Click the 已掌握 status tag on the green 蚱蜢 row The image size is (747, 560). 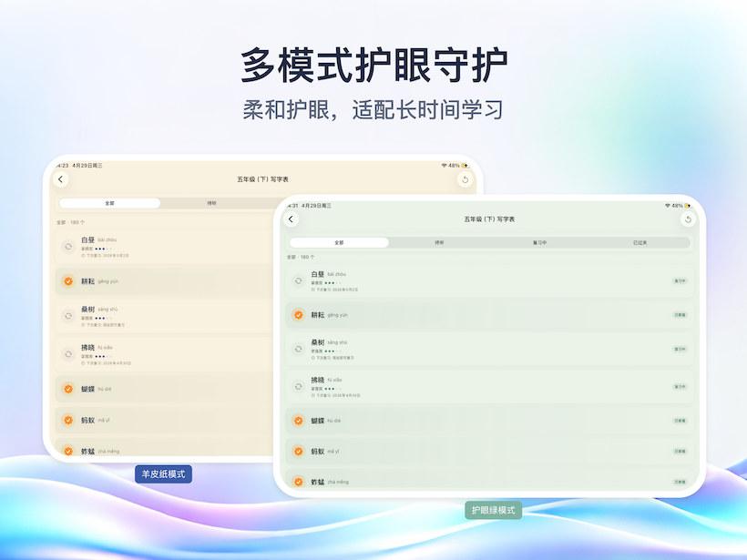[680, 482]
